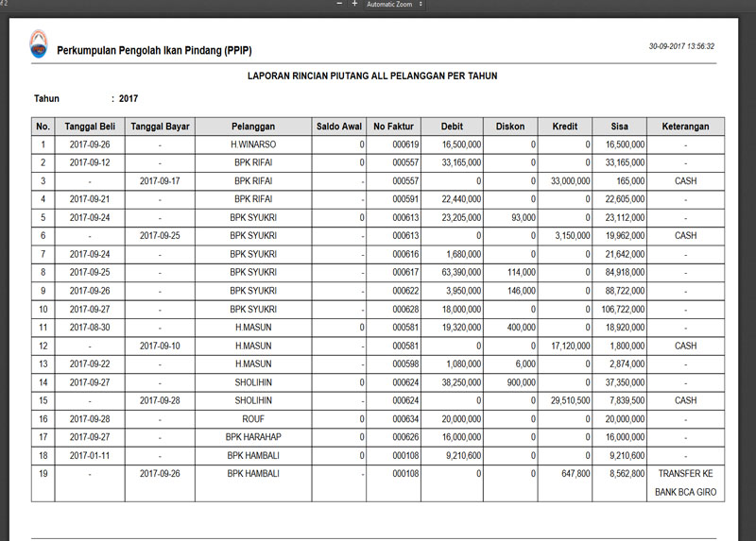Click the Perkumpulan Pengolah Ikan Pindang heading
The image size is (756, 541).
pyautogui.click(x=154, y=50)
